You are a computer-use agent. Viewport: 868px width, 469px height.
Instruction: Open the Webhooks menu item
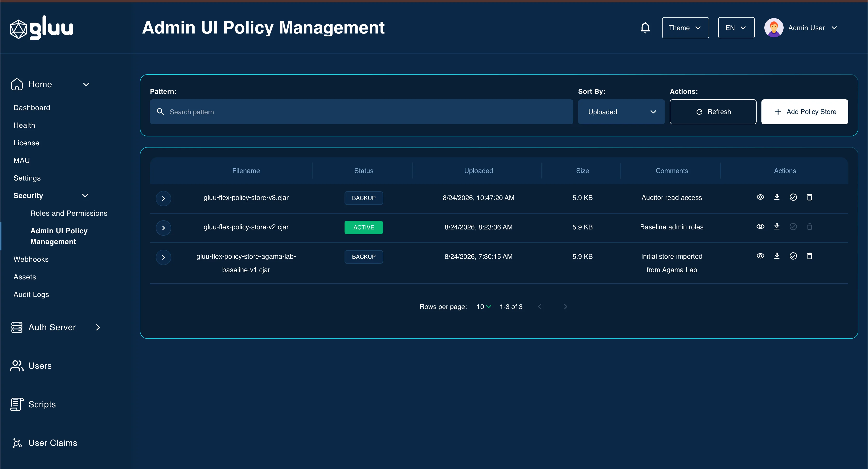31,259
